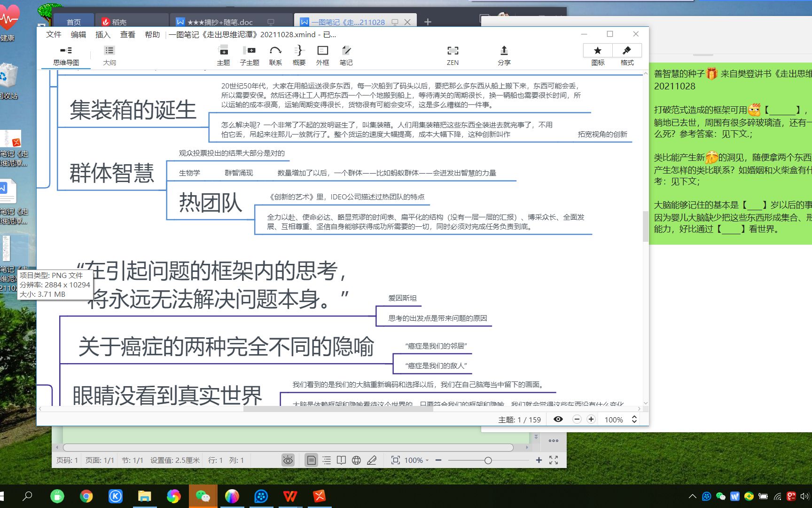Close the 一图笔记 document tab
The image size is (812, 508).
(407, 22)
